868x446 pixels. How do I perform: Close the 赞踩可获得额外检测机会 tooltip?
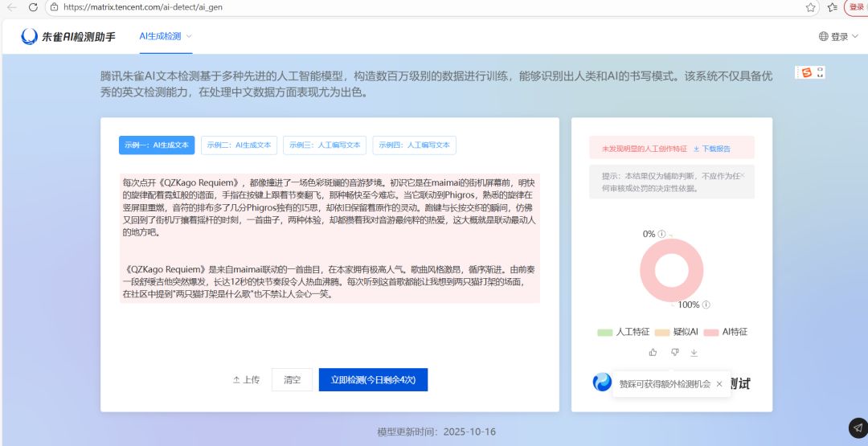(719, 384)
